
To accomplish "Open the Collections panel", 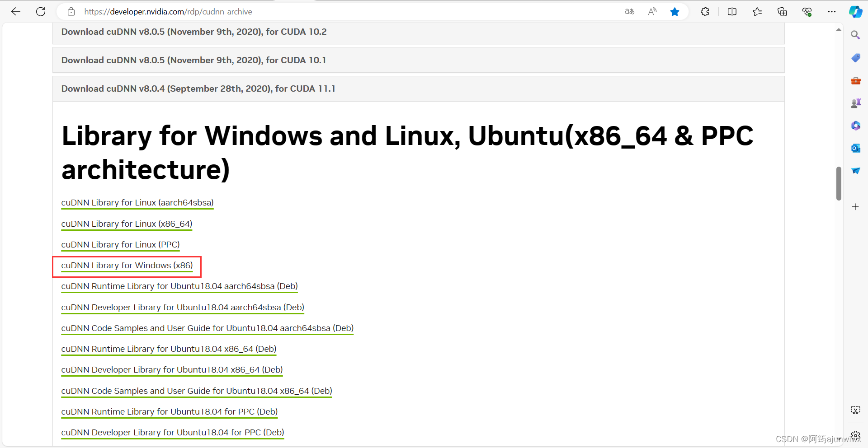I will click(x=782, y=12).
